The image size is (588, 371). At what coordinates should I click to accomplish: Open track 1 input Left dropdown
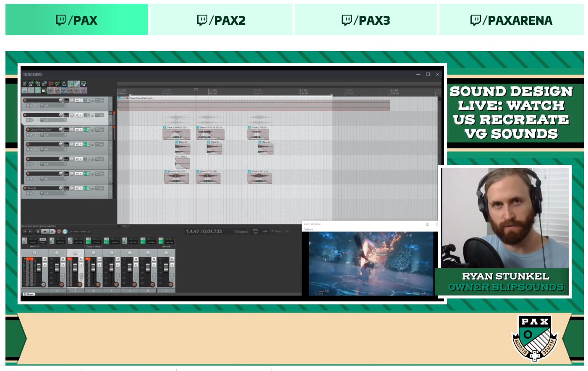54,105
